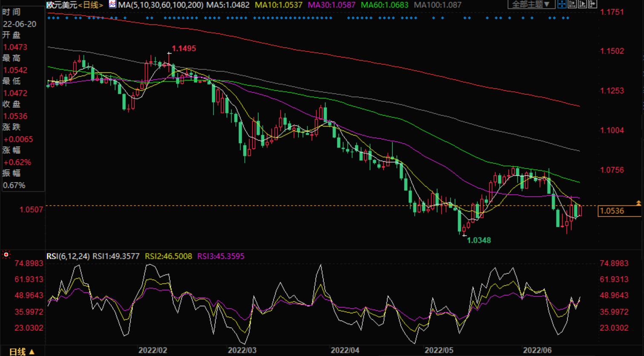This screenshot has height=356, width=644.
Task: Click the red sun icon beside RSI panel
Action: (6, 255)
